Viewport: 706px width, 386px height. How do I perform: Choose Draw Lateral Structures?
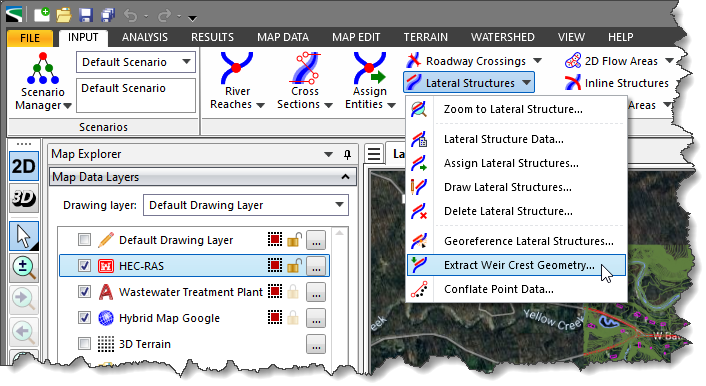[x=516, y=187]
